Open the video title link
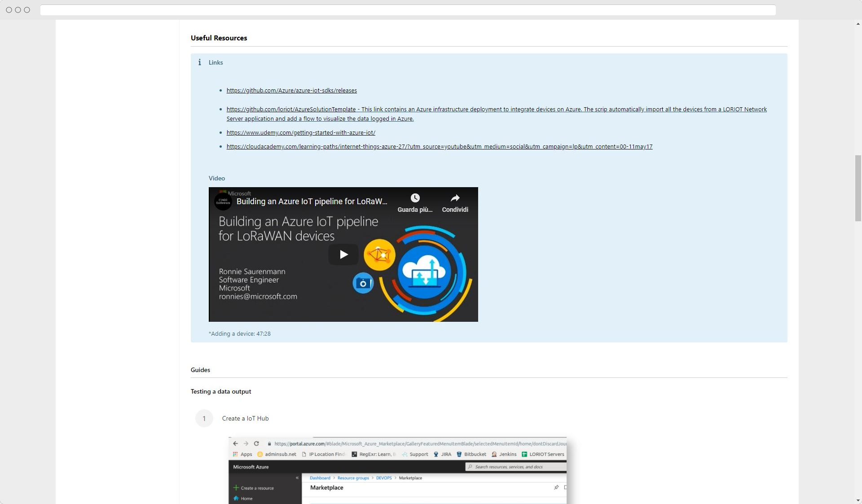 (x=312, y=202)
